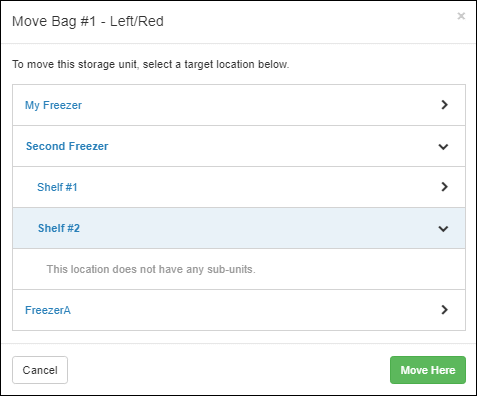Collapse Shelf #2 using the down chevron
477x396 pixels.
[443, 229]
